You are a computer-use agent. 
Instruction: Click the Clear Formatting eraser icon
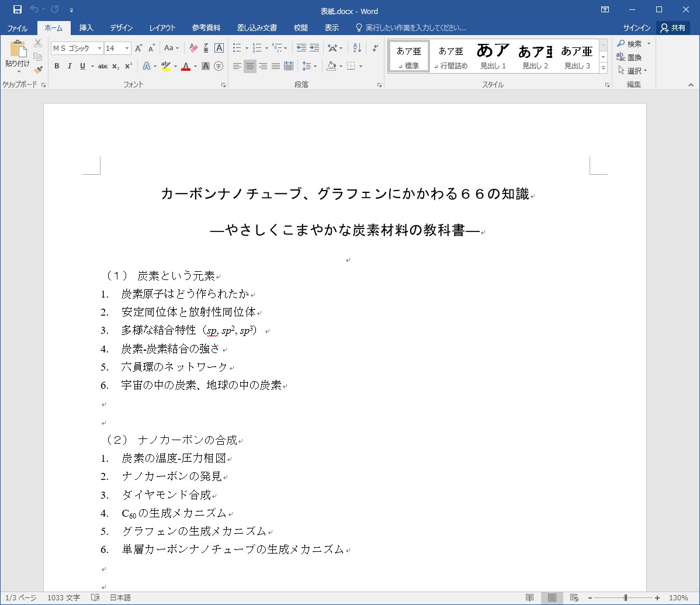click(194, 48)
